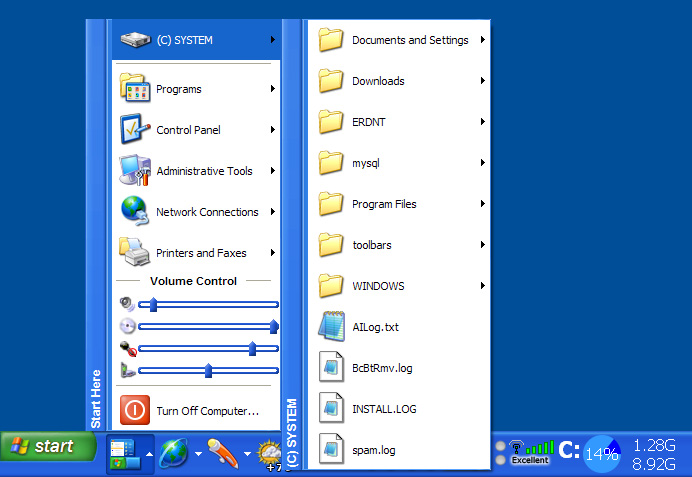Click the Downloads folder icon
Image resolution: width=692 pixels, height=477 pixels.
pyautogui.click(x=331, y=81)
